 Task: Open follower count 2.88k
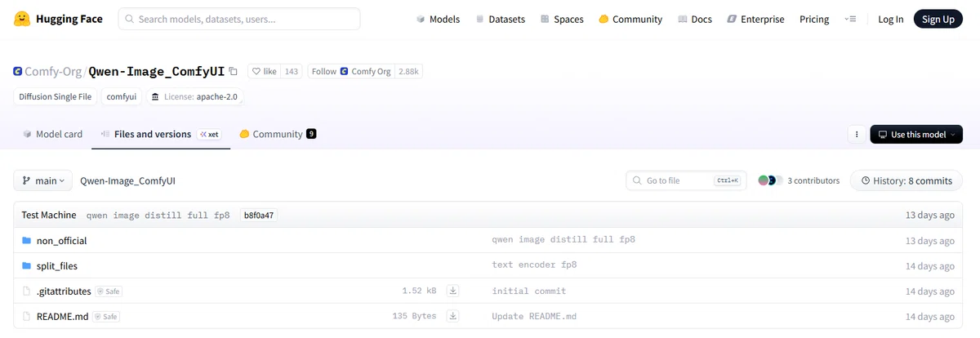point(408,72)
